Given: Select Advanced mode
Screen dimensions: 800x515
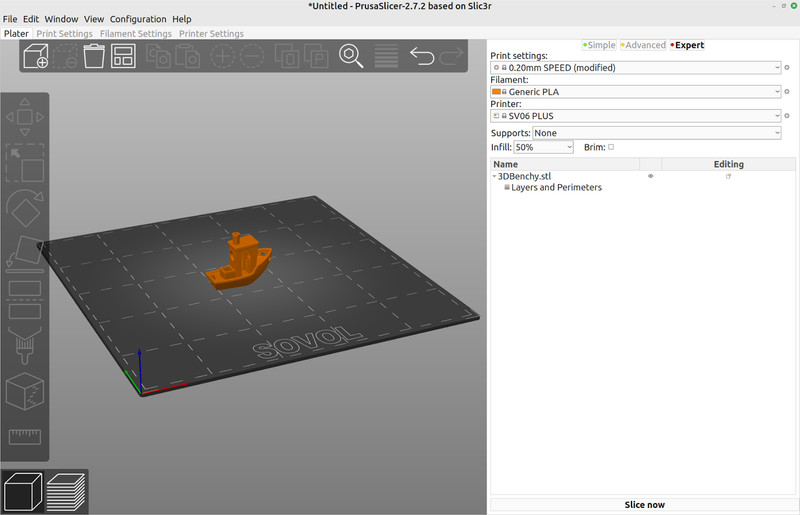Looking at the screenshot, I should click(643, 45).
